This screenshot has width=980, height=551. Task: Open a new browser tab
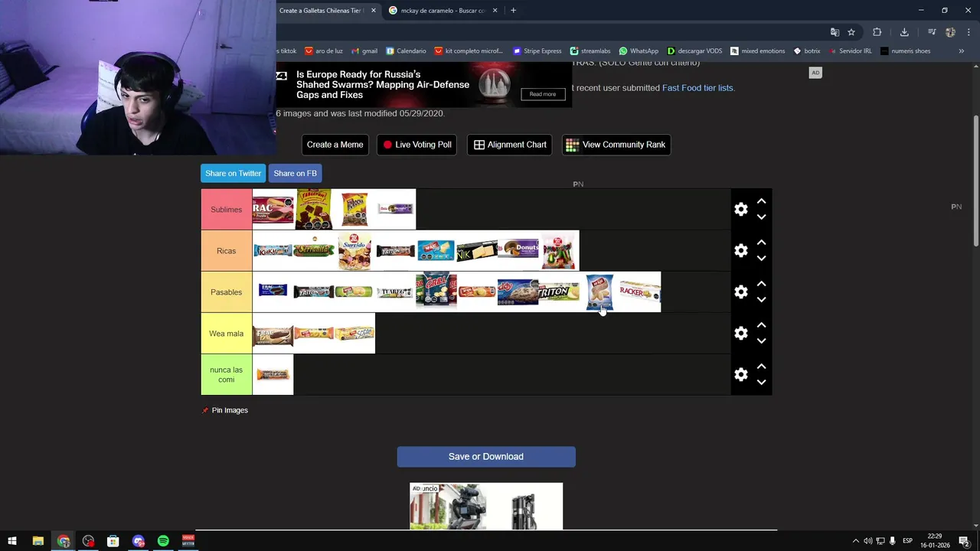click(513, 11)
